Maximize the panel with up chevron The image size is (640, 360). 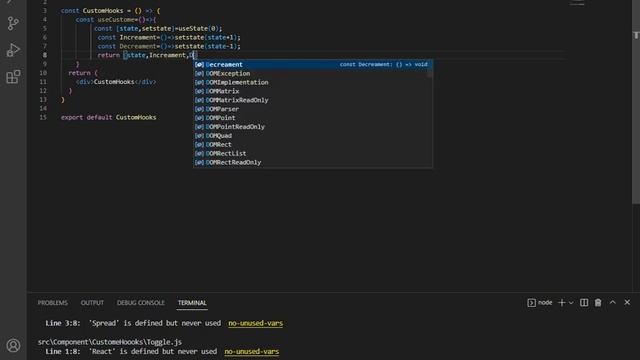click(613, 302)
